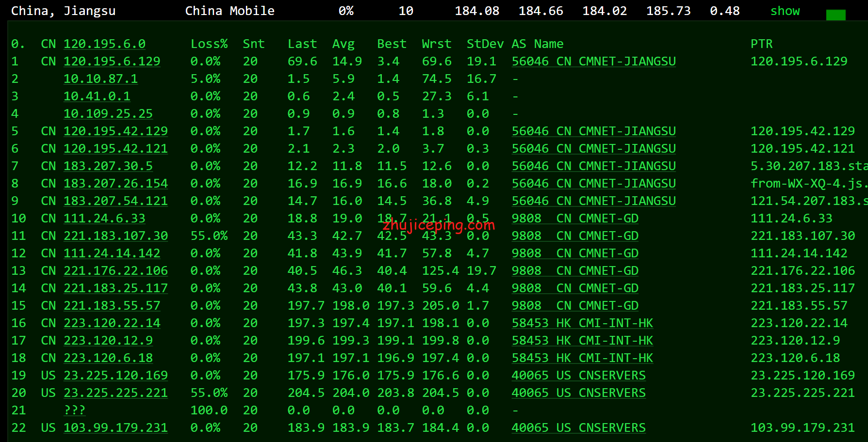The width and height of the screenshot is (868, 442).
Task: Open hop 8 IP 183.207.26.154
Action: pos(115,183)
